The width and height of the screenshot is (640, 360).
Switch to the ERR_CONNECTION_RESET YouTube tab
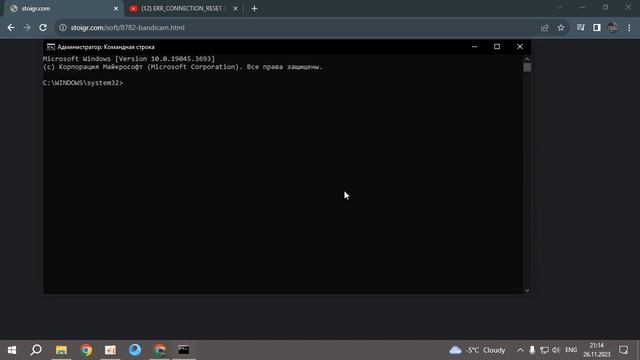tap(184, 8)
